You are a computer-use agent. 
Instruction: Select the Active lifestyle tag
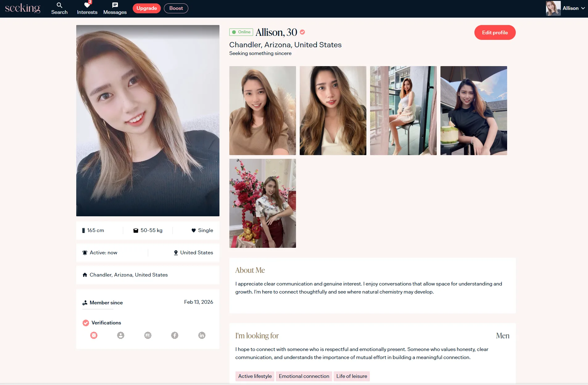[x=255, y=376]
